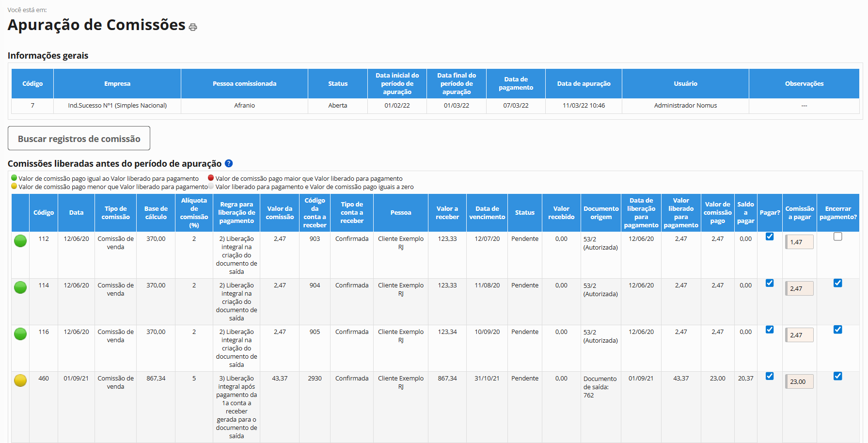Click the green legend dot for equal paid value
The image size is (868, 443).
click(x=14, y=178)
